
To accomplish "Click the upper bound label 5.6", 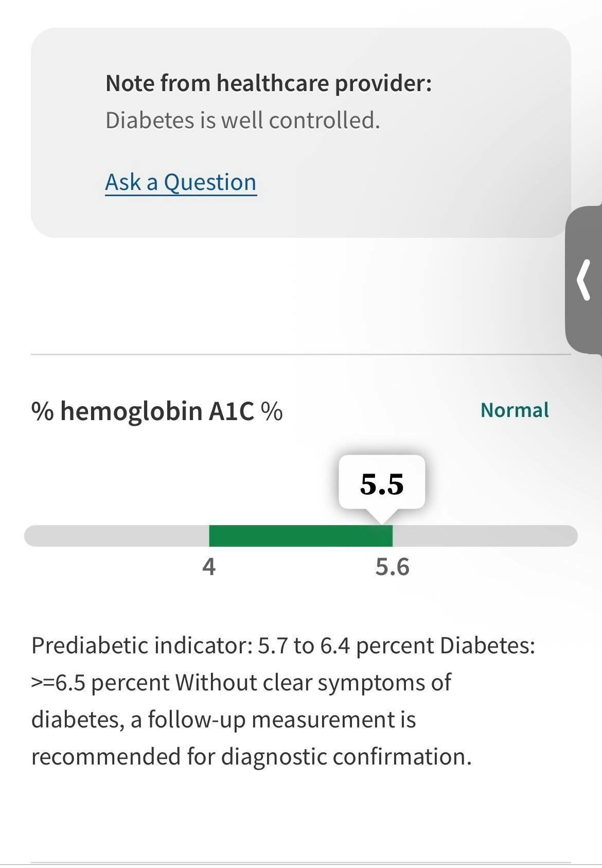I will [392, 567].
